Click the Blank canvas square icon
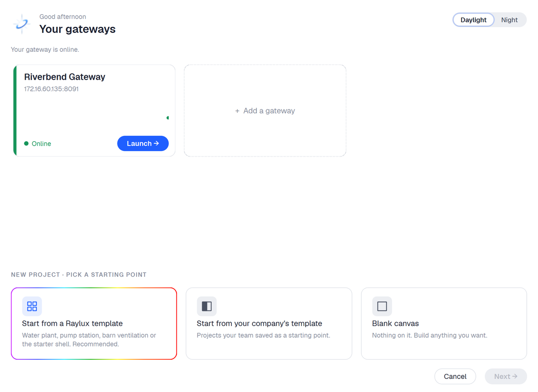The image size is (538, 392). pyautogui.click(x=382, y=306)
